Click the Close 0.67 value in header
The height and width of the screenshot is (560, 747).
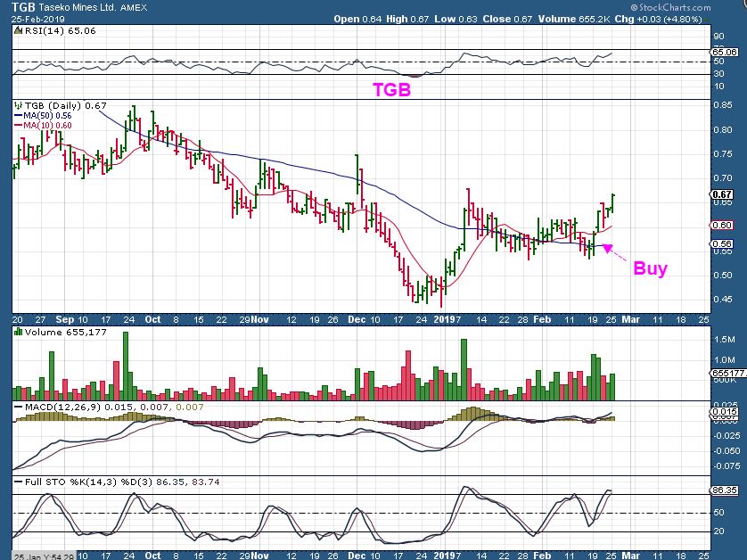(x=507, y=19)
